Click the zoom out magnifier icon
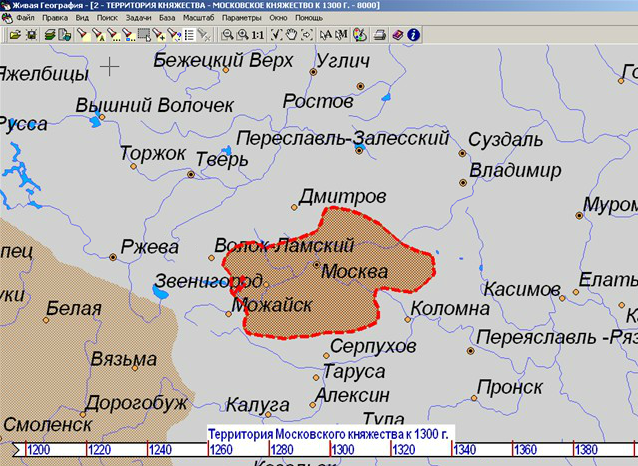This screenshot has height=466, width=638. [x=228, y=35]
